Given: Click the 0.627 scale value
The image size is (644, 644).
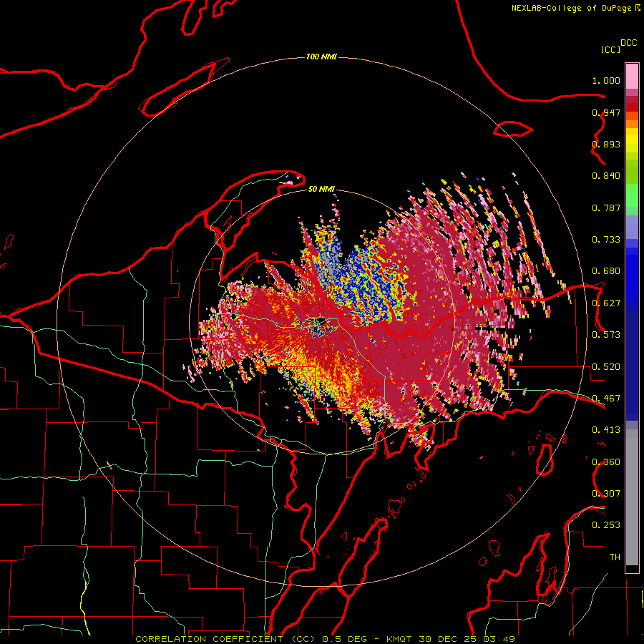Looking at the screenshot, I should pyautogui.click(x=606, y=303).
